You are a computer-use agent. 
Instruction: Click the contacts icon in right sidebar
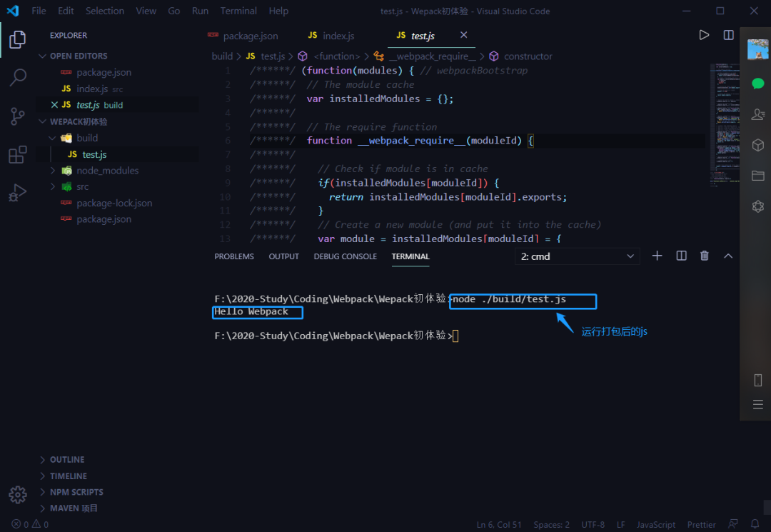click(757, 114)
